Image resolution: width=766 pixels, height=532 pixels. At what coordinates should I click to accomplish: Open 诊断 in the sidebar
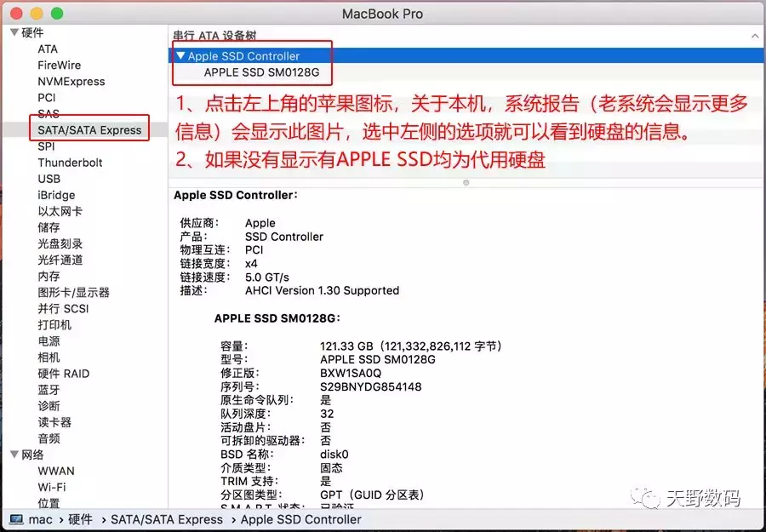pyautogui.click(x=49, y=405)
